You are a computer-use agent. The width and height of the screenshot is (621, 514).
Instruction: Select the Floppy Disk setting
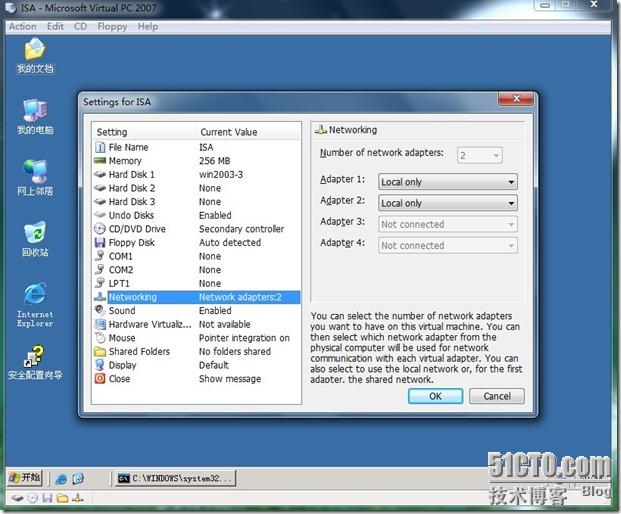(196, 242)
